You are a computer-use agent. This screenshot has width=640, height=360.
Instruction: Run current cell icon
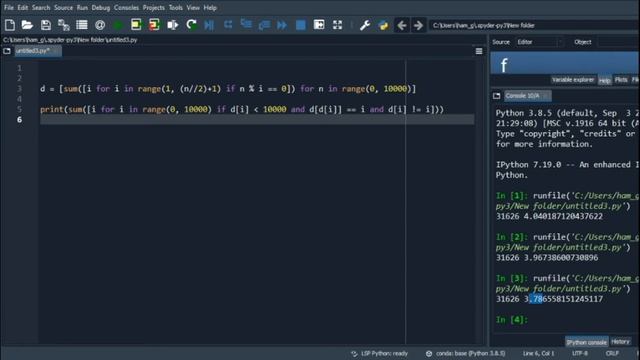pos(136,25)
